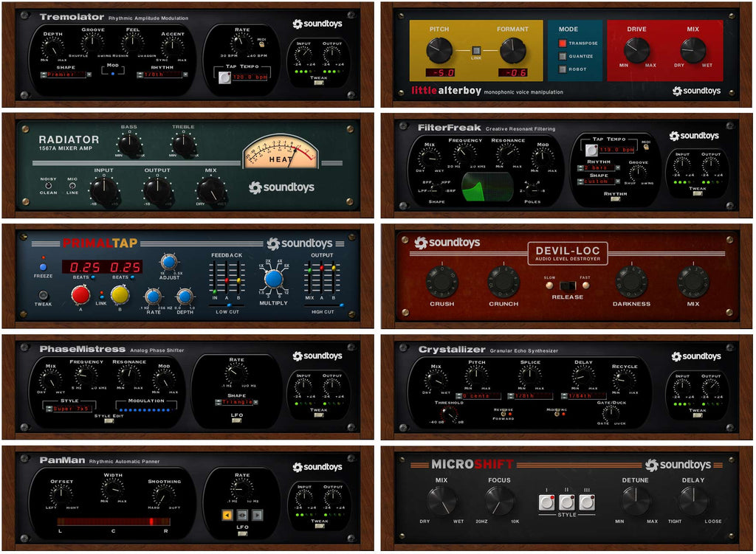Click the Devil-Loc Crunch knob
This screenshot has width=756, height=554.
pos(504,283)
